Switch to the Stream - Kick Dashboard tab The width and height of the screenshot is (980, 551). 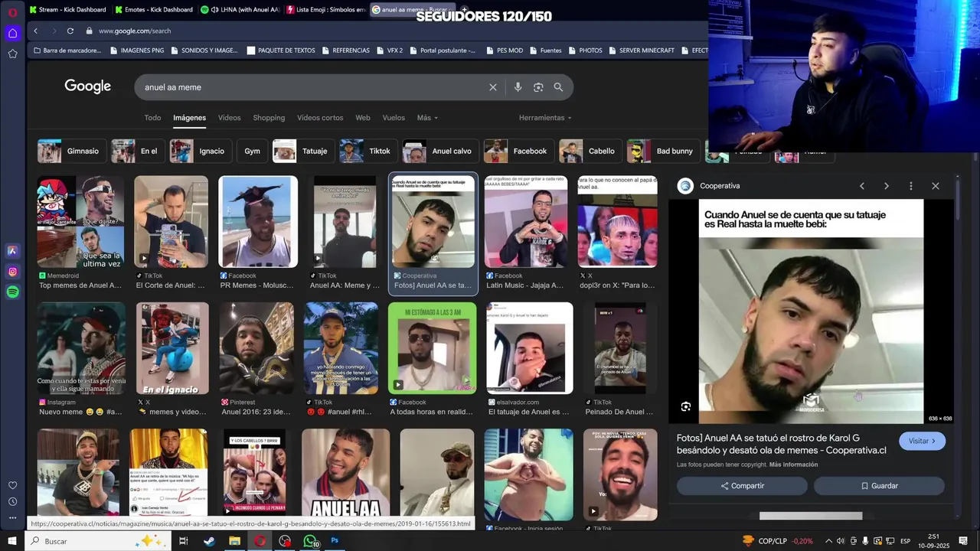pos(67,9)
